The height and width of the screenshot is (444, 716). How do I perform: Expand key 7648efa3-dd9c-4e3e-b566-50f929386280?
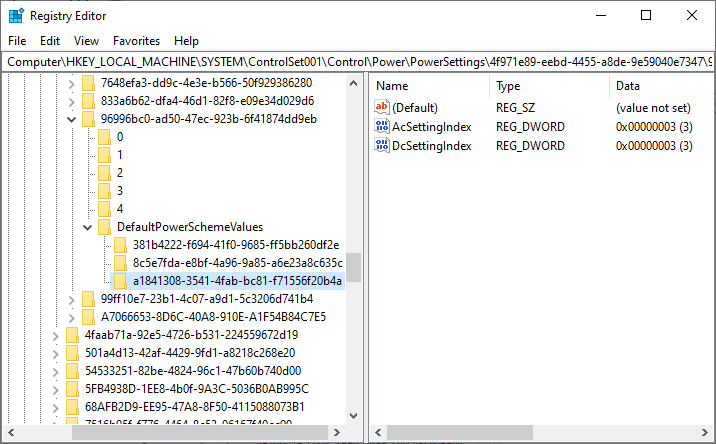pyautogui.click(x=72, y=84)
